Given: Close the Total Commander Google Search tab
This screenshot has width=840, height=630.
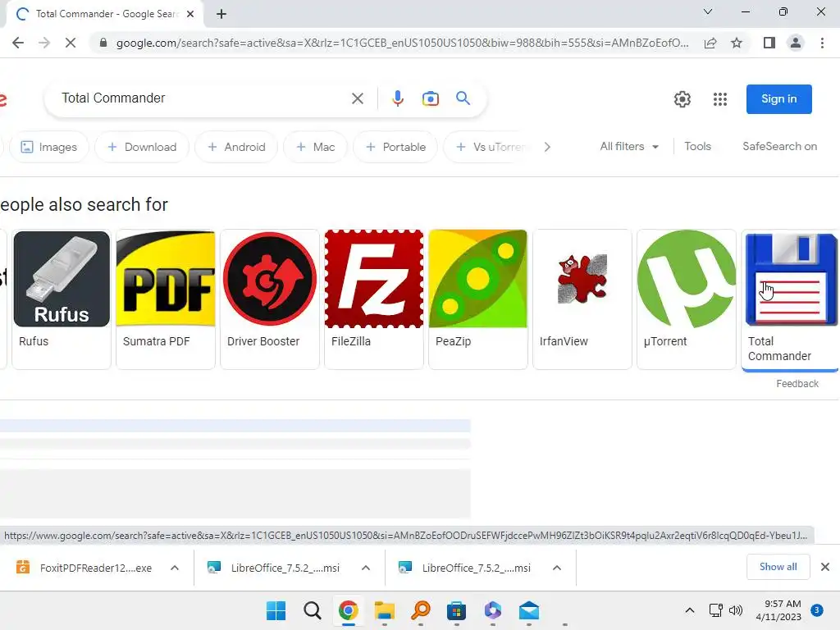Looking at the screenshot, I should (x=190, y=14).
